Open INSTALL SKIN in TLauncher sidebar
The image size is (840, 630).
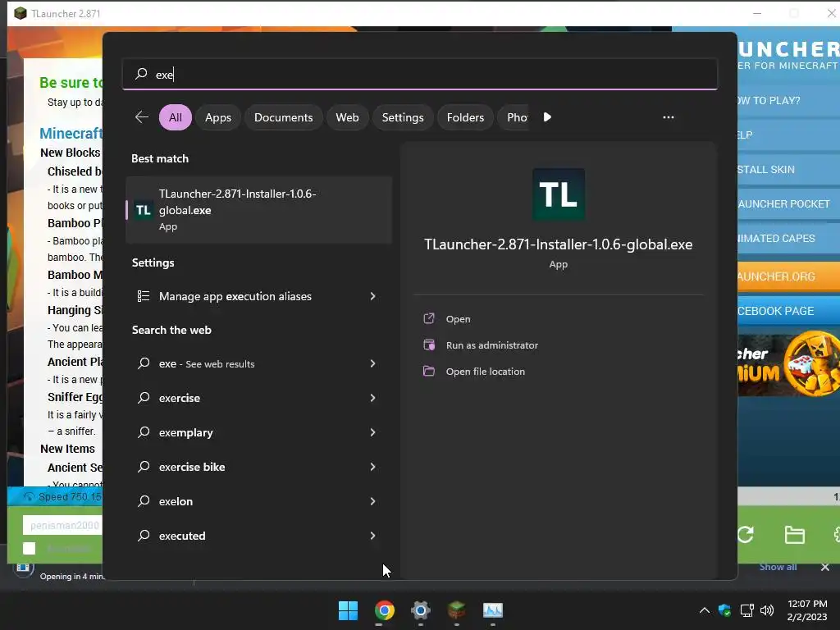[x=788, y=169]
